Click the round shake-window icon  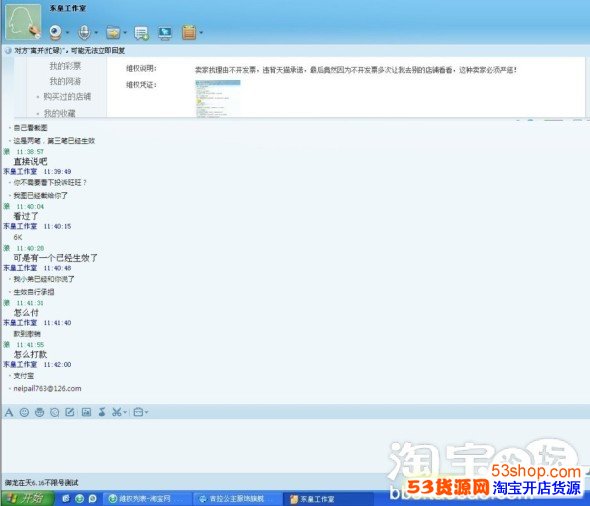[x=55, y=413]
